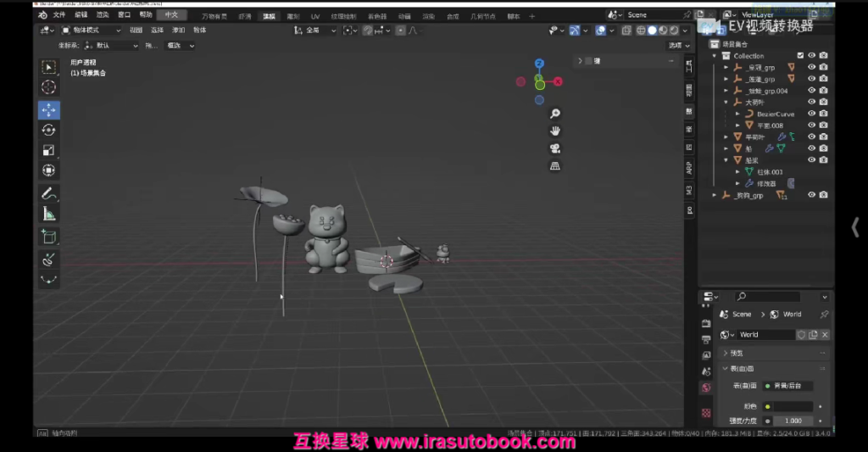
Task: Hide BezierCurve in viewport via eye icon
Action: tap(811, 114)
